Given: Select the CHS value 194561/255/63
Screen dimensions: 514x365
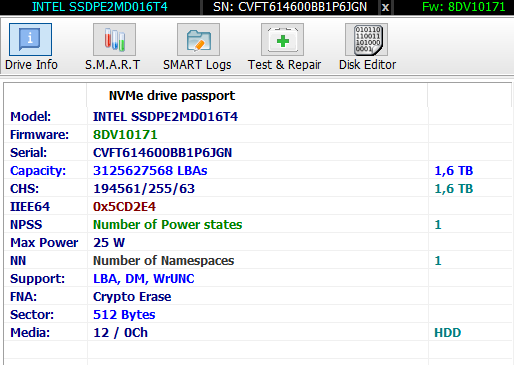Looking at the screenshot, I should coord(144,189).
